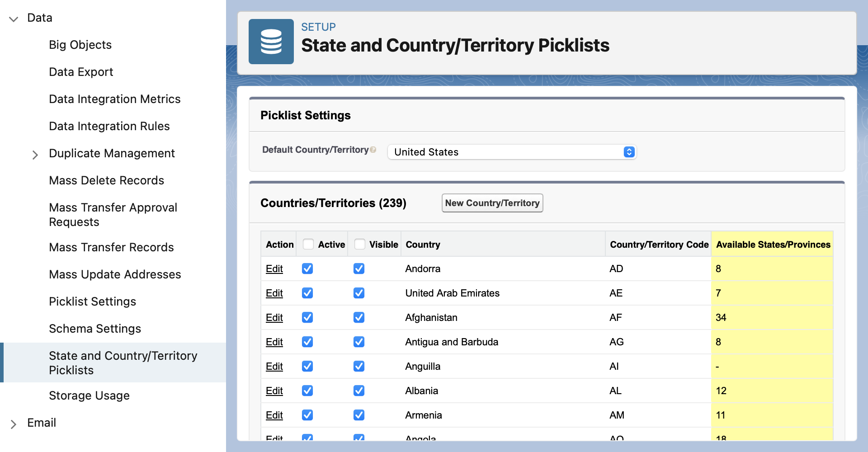Click the Default Country/Territory help icon
This screenshot has height=452, width=868.
[x=373, y=150]
